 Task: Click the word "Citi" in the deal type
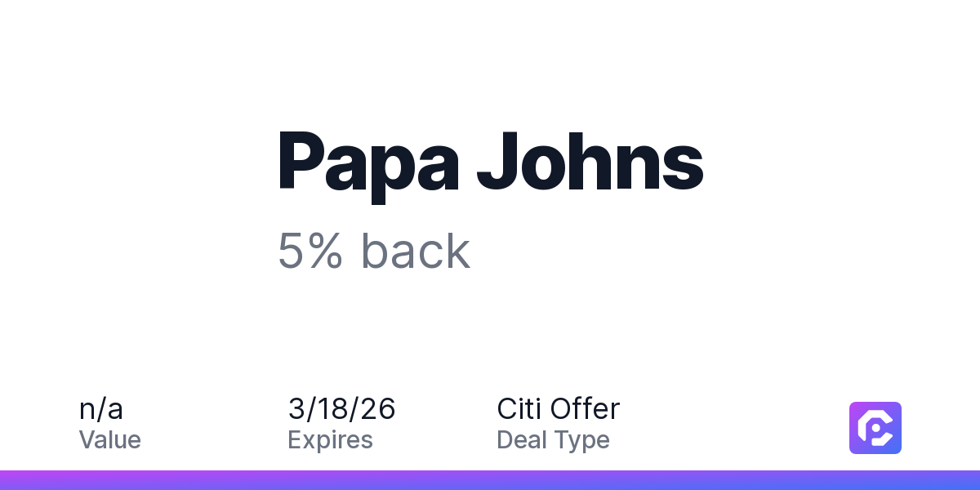tap(520, 408)
